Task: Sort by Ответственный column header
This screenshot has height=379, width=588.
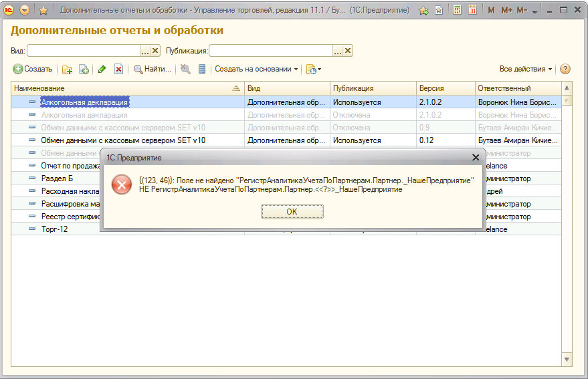Action: pyautogui.click(x=518, y=88)
